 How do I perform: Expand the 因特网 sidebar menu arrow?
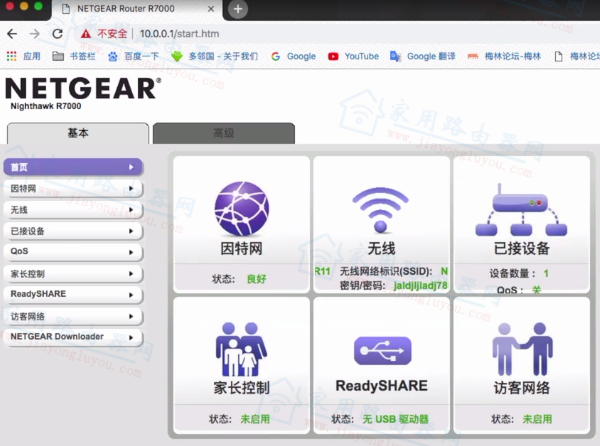(x=130, y=188)
